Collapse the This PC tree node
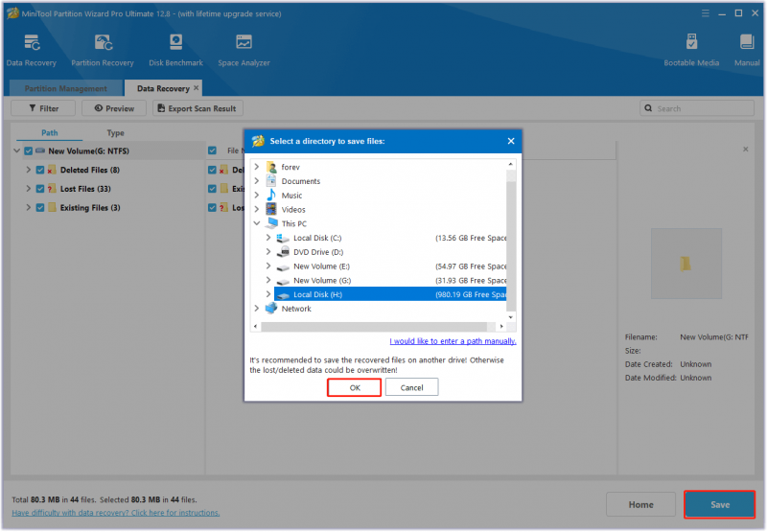This screenshot has height=532, width=767. pos(256,223)
